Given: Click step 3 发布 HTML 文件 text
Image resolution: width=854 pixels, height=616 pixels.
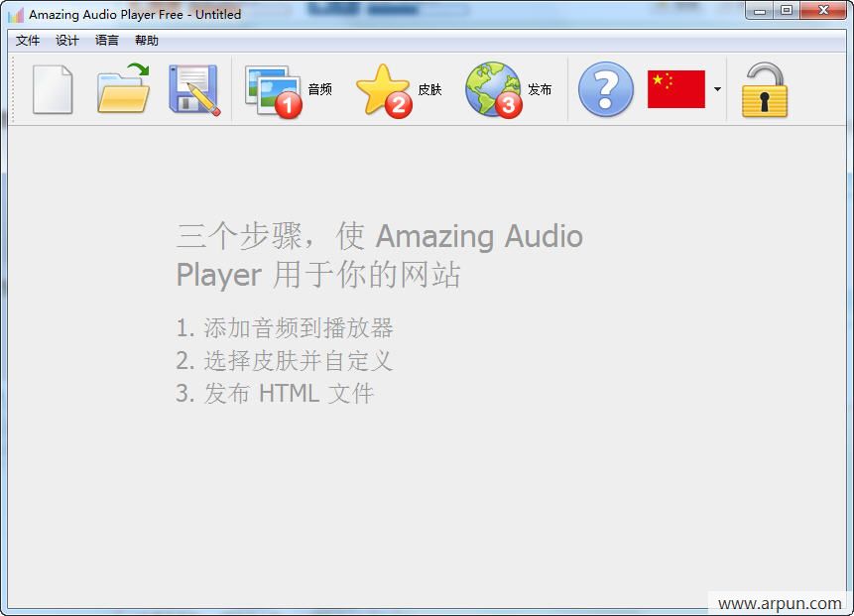Looking at the screenshot, I should pyautogui.click(x=276, y=393).
